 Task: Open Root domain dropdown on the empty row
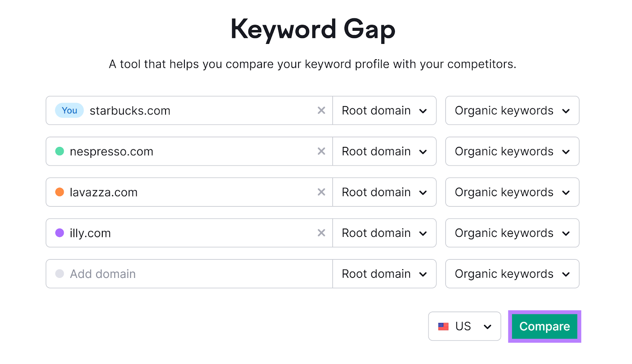point(384,274)
